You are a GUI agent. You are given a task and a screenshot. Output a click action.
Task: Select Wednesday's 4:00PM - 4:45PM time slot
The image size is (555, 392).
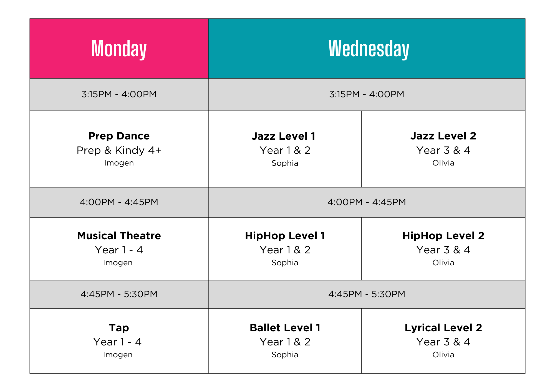click(x=367, y=202)
